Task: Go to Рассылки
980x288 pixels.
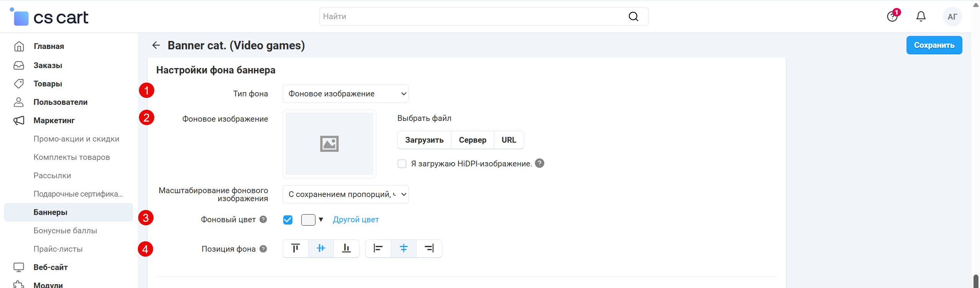Action: 52,176
